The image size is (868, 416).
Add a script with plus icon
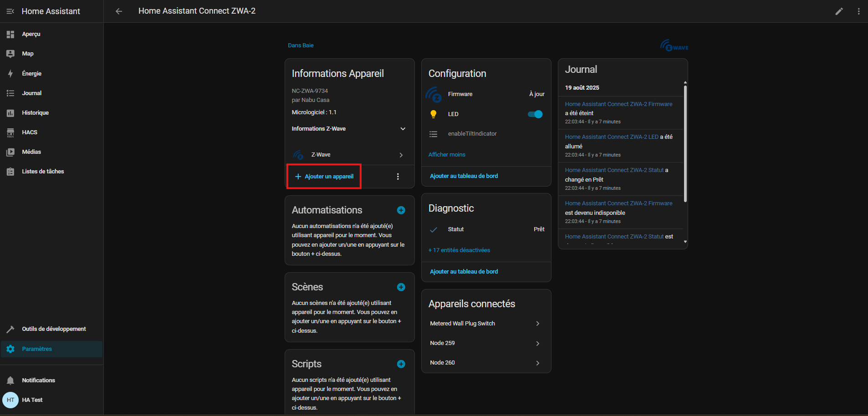coord(401,364)
